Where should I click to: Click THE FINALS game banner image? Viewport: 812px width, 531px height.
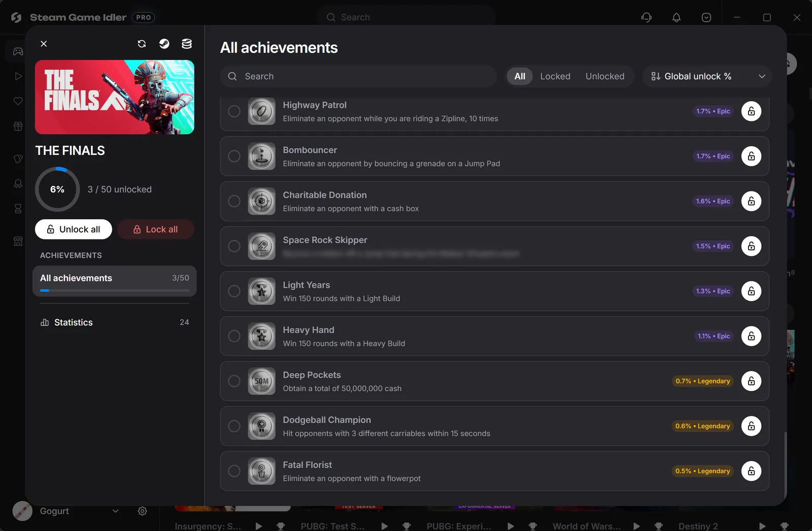115,97
